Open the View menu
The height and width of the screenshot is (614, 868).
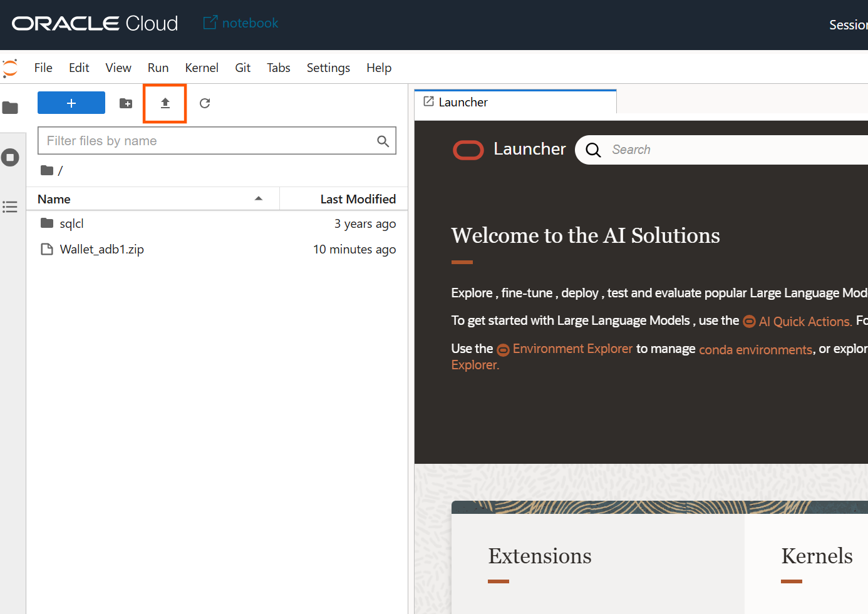(x=118, y=68)
